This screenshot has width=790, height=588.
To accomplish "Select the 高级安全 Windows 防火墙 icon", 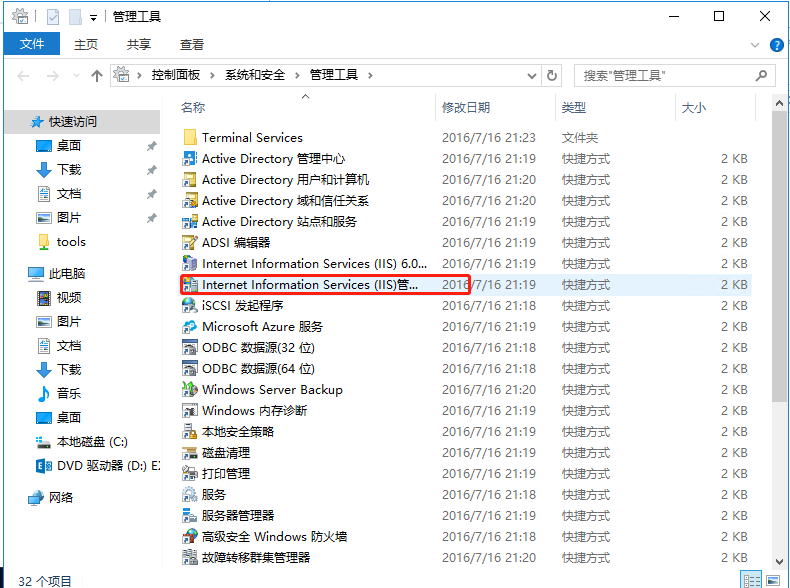I will (x=190, y=537).
